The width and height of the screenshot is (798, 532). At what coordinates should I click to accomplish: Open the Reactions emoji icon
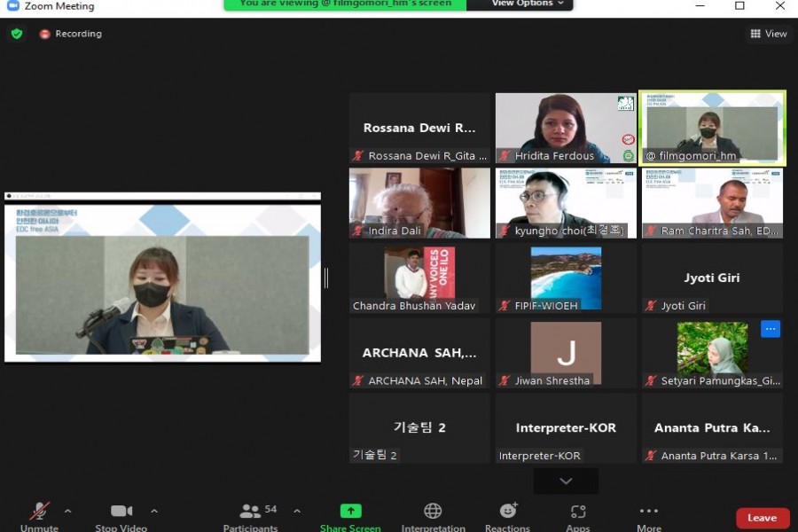pyautogui.click(x=508, y=512)
